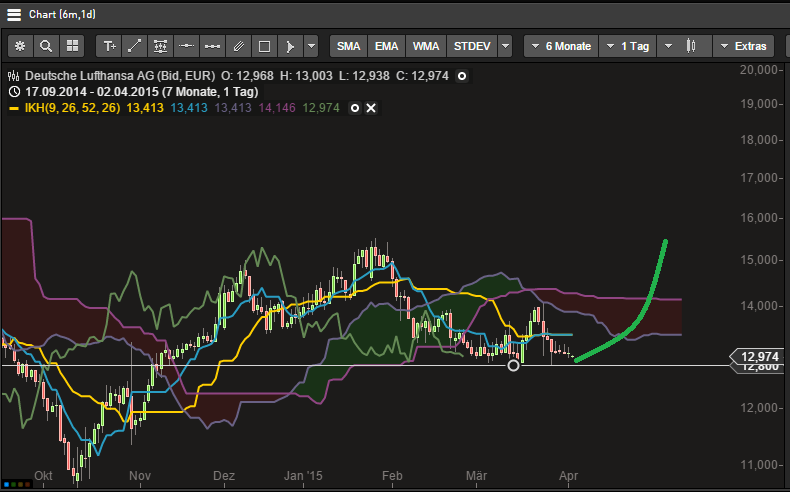Screen dimensions: 790x492
Task: Open the 1 Tag interval dropdown
Action: pos(628,46)
